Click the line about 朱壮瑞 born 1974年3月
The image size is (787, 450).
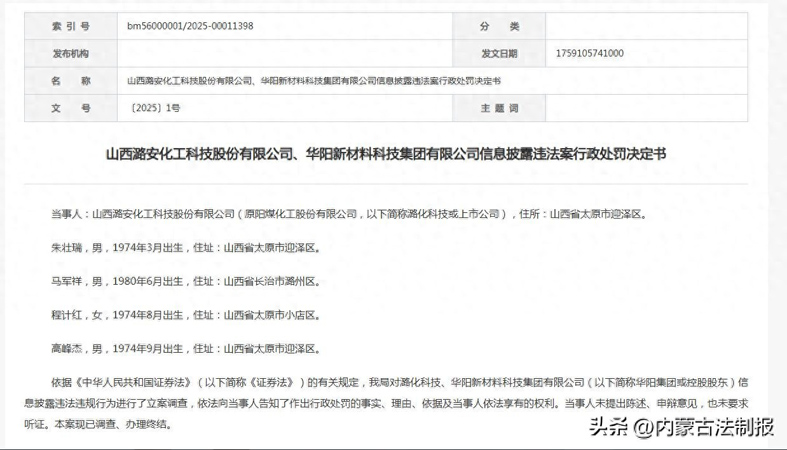click(x=186, y=248)
